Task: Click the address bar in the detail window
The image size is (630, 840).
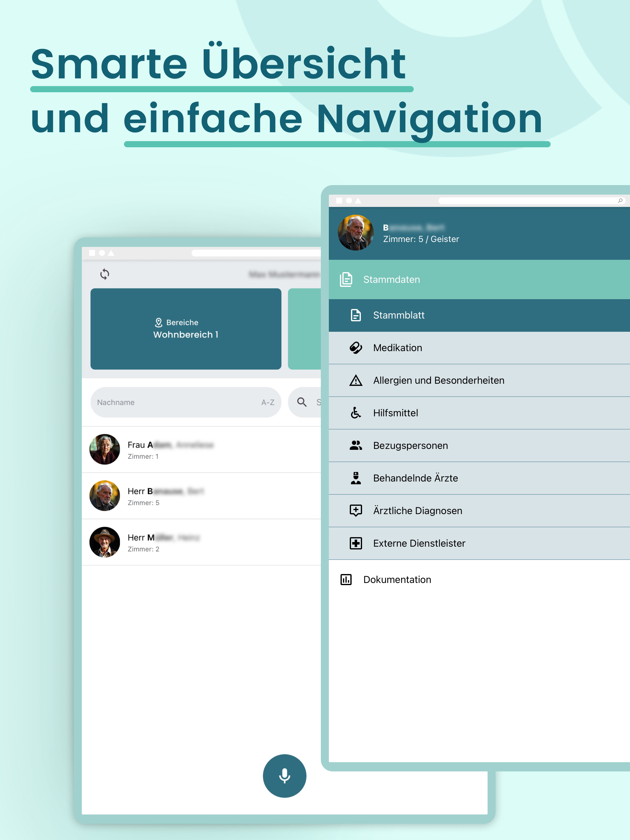Action: [x=532, y=200]
